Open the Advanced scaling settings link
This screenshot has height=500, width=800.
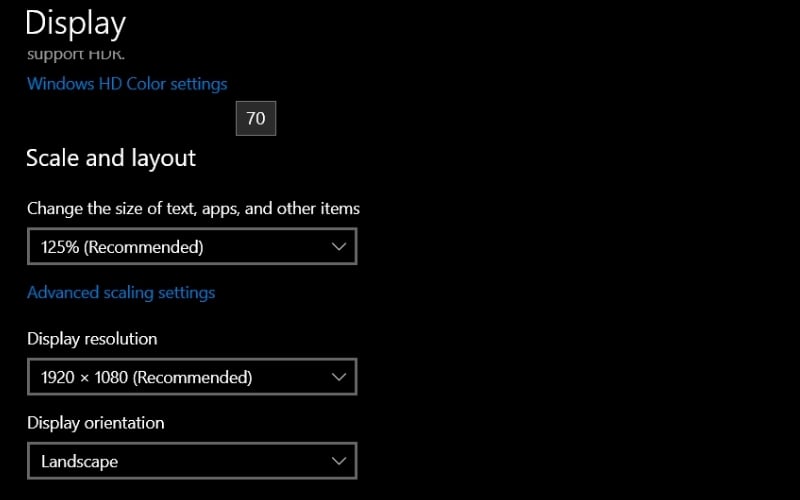(x=121, y=293)
